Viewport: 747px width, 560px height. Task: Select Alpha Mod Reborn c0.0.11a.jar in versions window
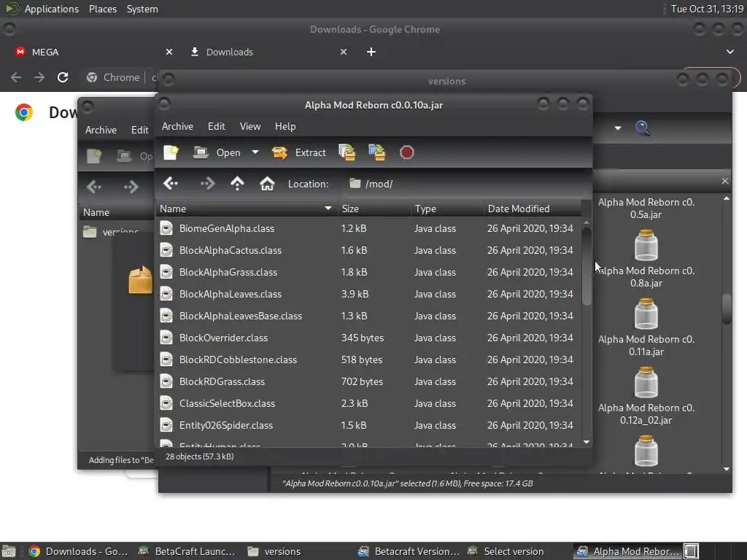[x=646, y=327]
